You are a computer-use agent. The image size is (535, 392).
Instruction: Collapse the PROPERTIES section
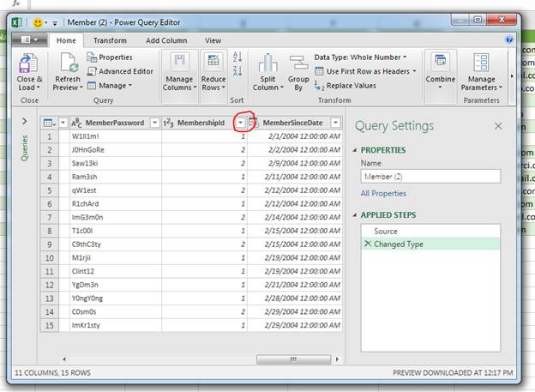[355, 150]
